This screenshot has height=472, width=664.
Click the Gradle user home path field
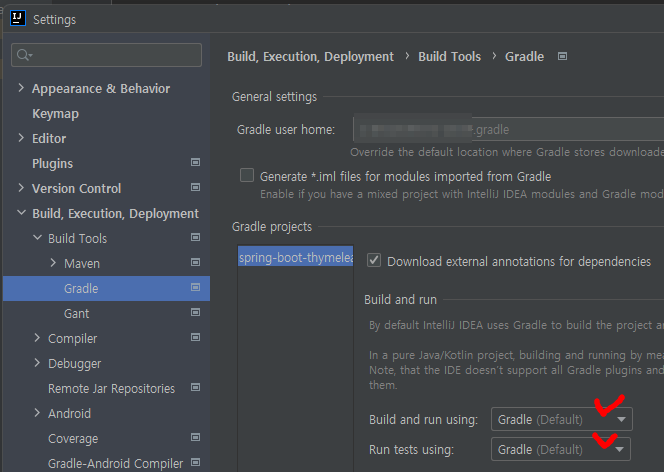(508, 129)
